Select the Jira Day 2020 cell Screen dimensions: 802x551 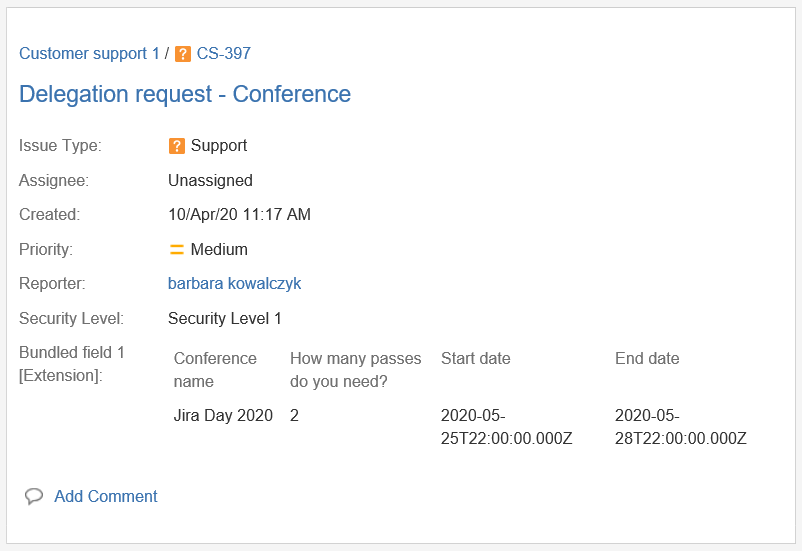tap(223, 416)
